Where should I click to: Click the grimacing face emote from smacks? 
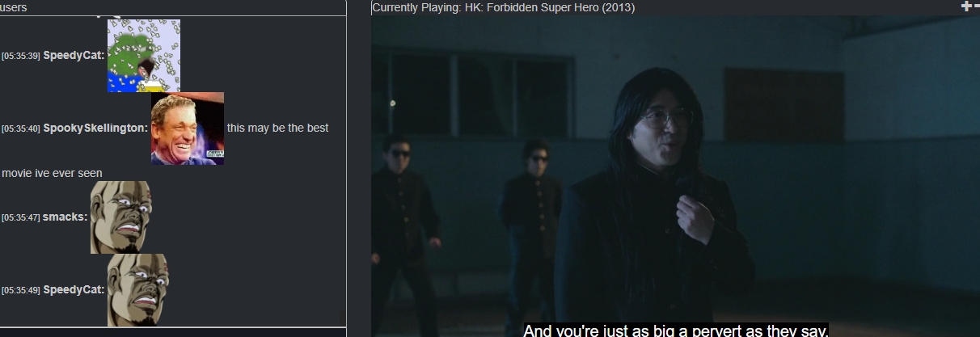pos(121,217)
